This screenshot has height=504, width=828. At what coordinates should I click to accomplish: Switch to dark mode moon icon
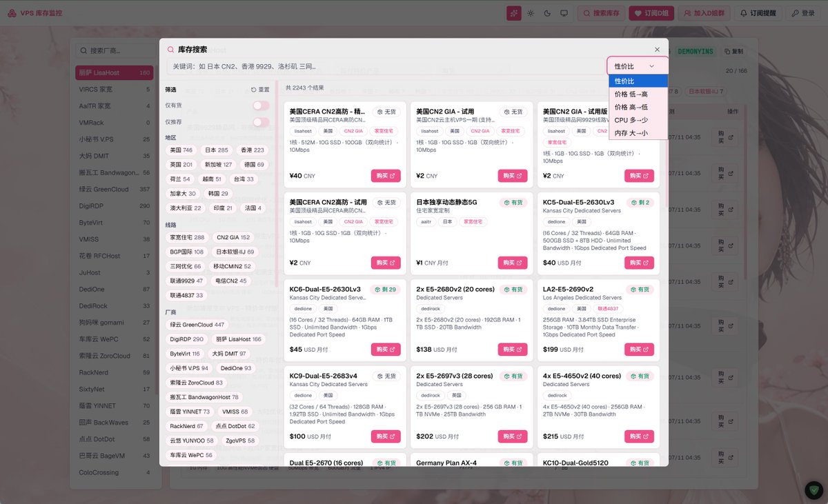(547, 13)
